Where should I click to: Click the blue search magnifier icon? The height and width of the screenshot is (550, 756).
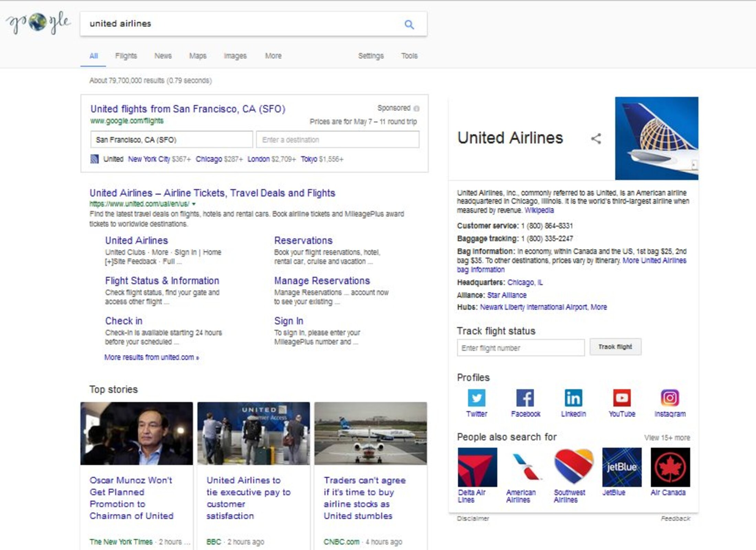click(x=409, y=24)
